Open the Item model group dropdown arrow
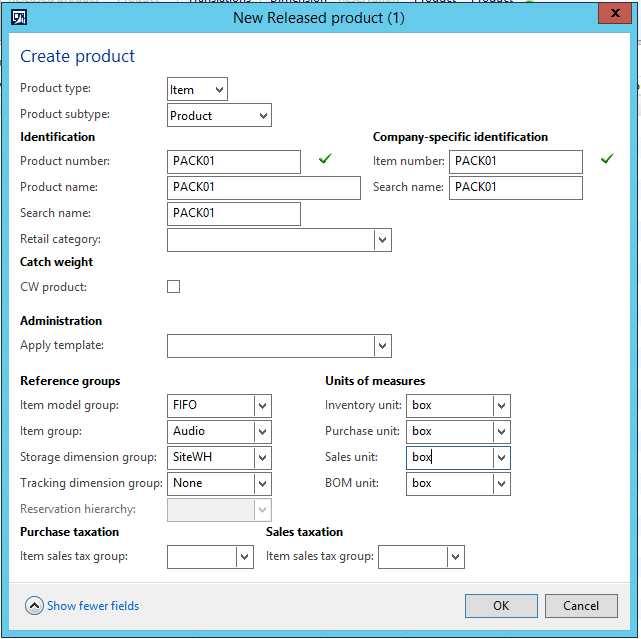 click(262, 406)
